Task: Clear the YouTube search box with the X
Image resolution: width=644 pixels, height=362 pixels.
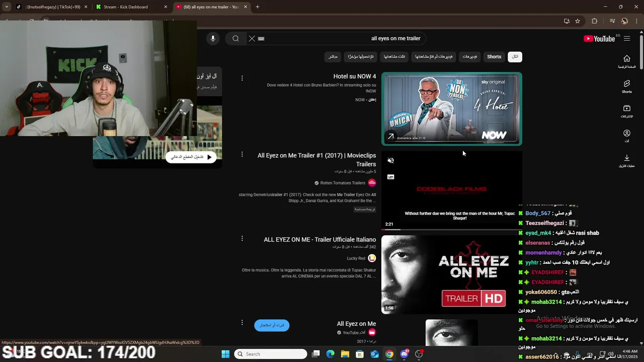Action: tap(252, 39)
